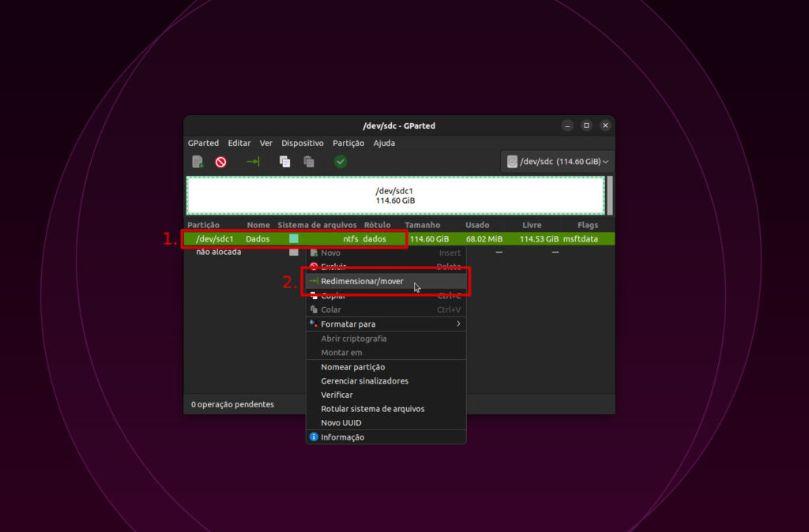Choose Colar in the context menu
This screenshot has width=809, height=532.
coord(386,310)
